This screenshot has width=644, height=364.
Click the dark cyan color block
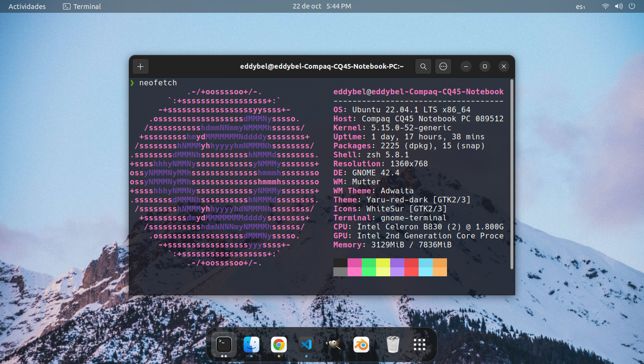click(426, 263)
